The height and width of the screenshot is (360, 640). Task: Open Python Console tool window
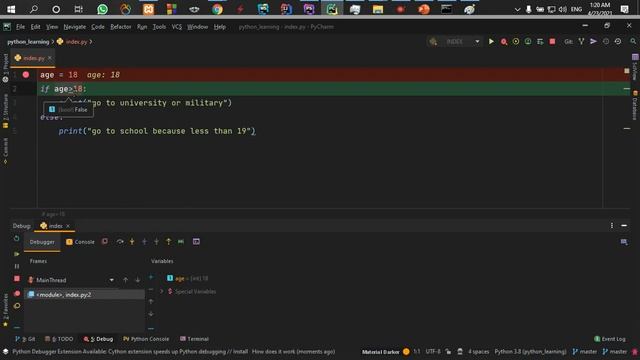[146, 339]
